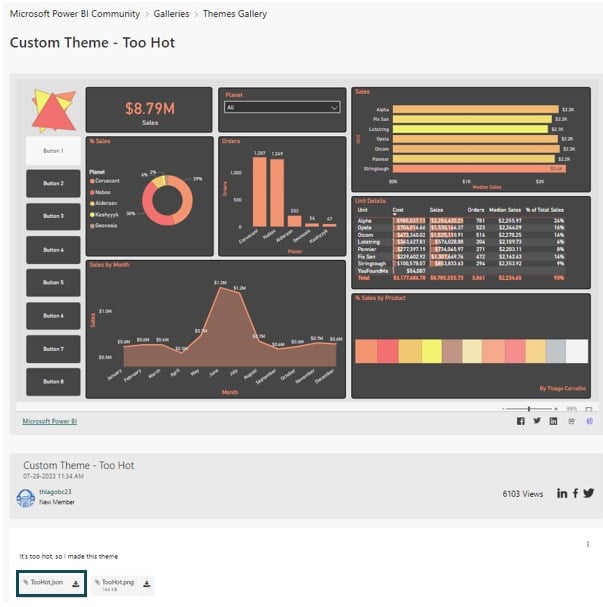The width and height of the screenshot is (603, 607).
Task: Click the Kashyyyk legend entry
Action: pyautogui.click(x=104, y=214)
